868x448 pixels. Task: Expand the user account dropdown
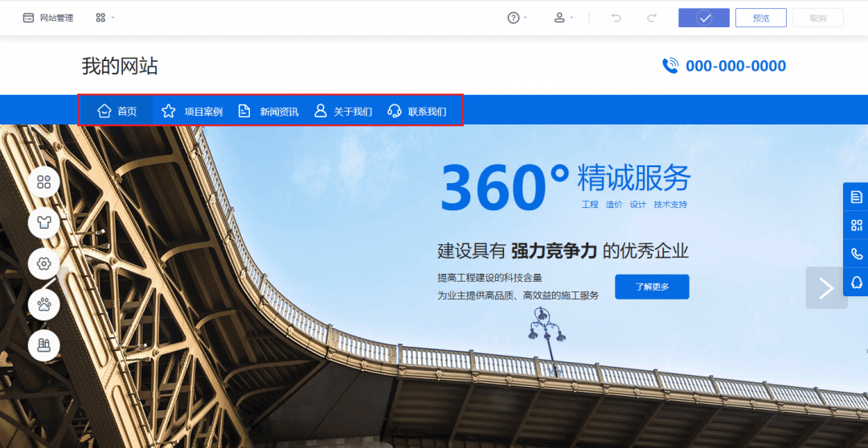[563, 18]
